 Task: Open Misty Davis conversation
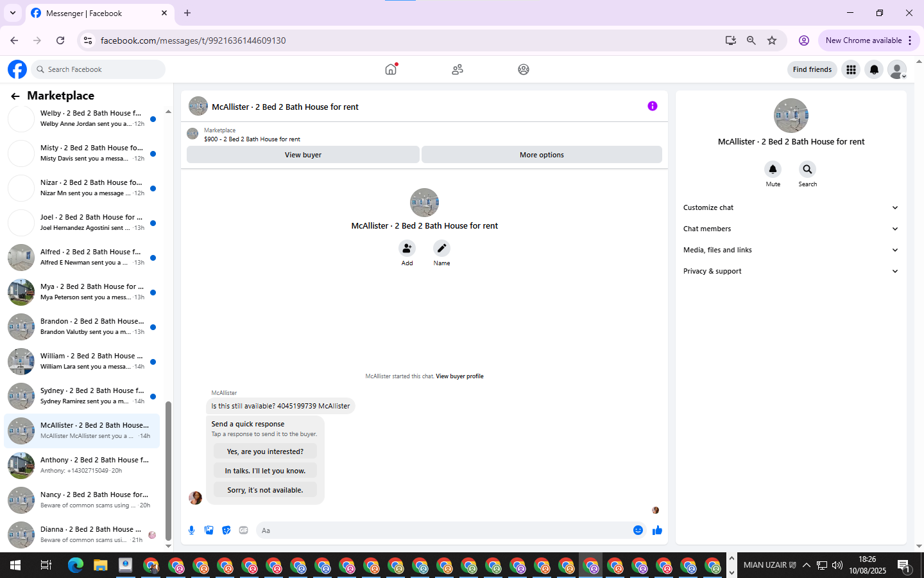(x=82, y=153)
